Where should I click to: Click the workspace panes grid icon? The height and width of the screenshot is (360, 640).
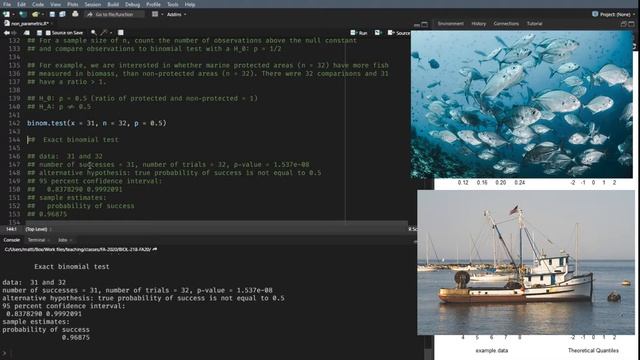tap(155, 14)
